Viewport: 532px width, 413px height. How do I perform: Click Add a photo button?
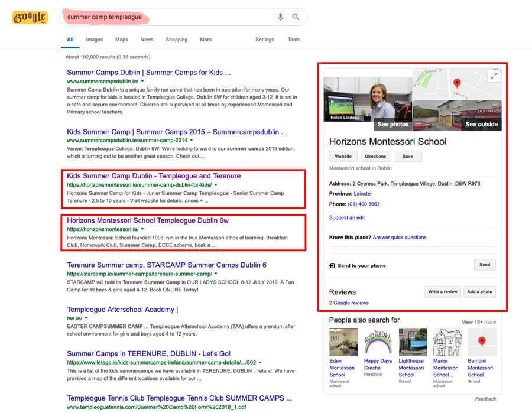(479, 292)
